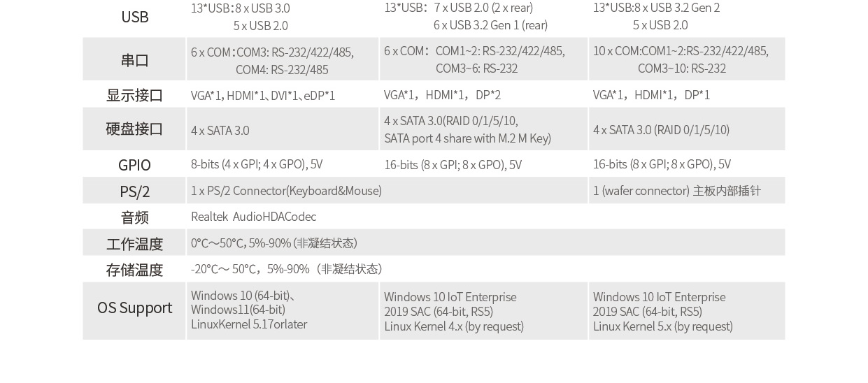Click the OS Support row header
Screen dimensions: 868x383
pyautogui.click(x=134, y=308)
